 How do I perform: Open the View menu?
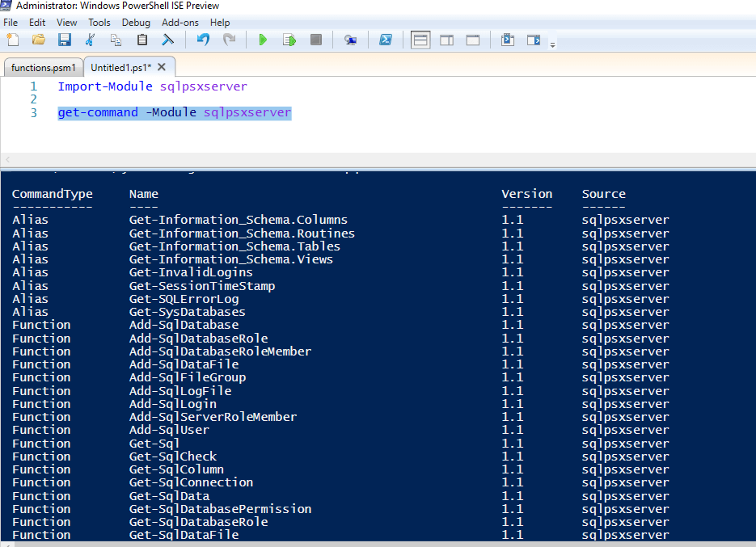(x=66, y=23)
